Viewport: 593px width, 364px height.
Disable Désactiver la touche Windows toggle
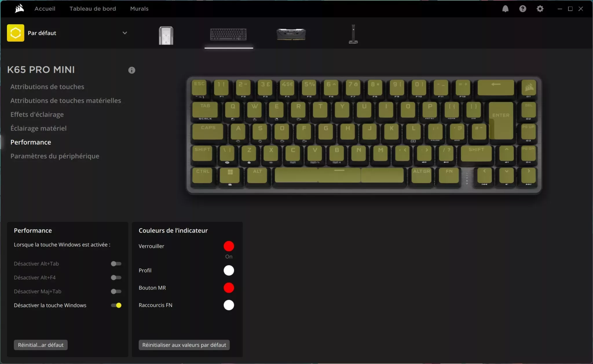point(116,305)
